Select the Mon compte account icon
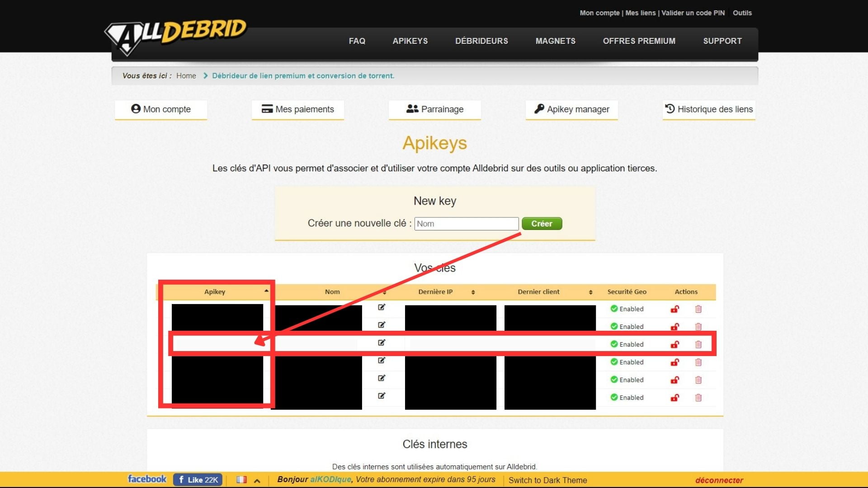The height and width of the screenshot is (488, 868). tap(135, 109)
